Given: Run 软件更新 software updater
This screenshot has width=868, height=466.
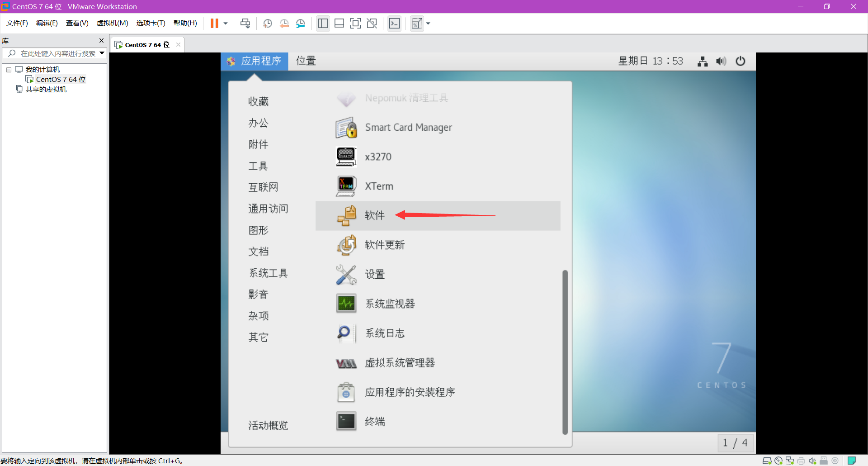Looking at the screenshot, I should pyautogui.click(x=385, y=245).
